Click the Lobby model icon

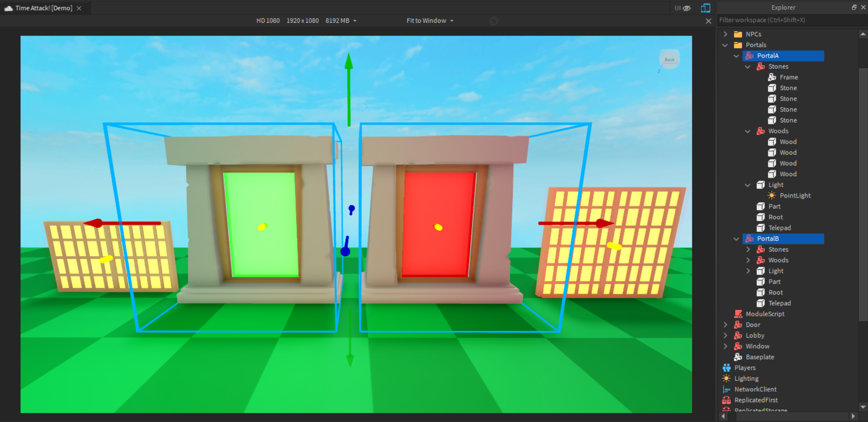[738, 335]
